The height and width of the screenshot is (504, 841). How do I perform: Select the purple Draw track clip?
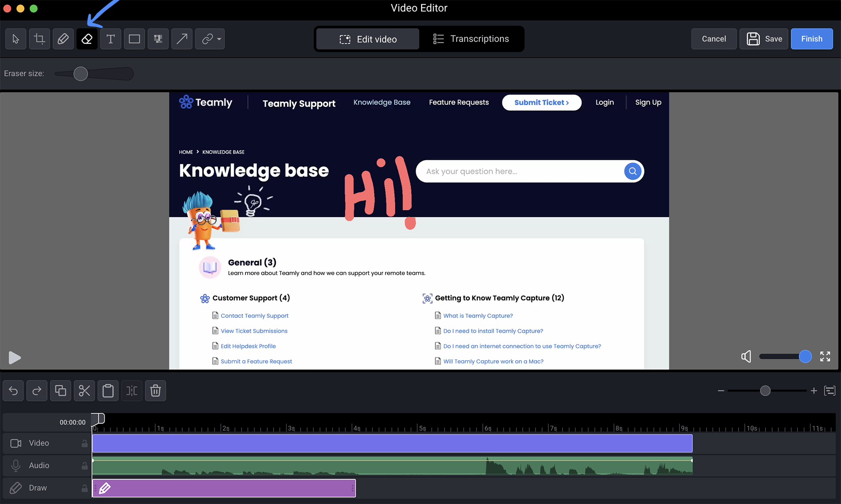tap(224, 488)
